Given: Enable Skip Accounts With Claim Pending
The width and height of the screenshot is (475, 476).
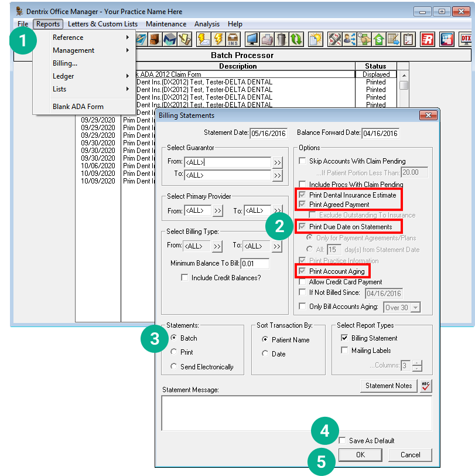Looking at the screenshot, I should click(x=303, y=161).
